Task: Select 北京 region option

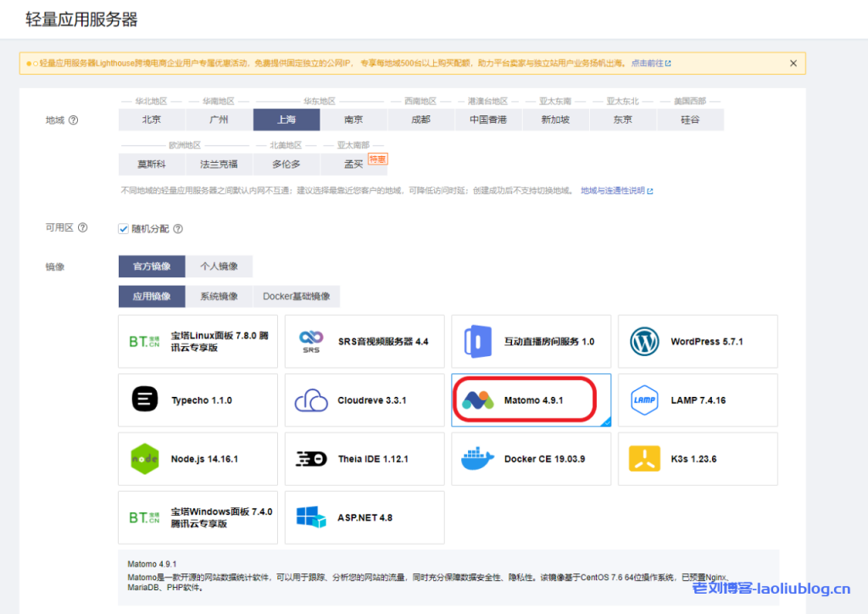Action: [x=152, y=120]
